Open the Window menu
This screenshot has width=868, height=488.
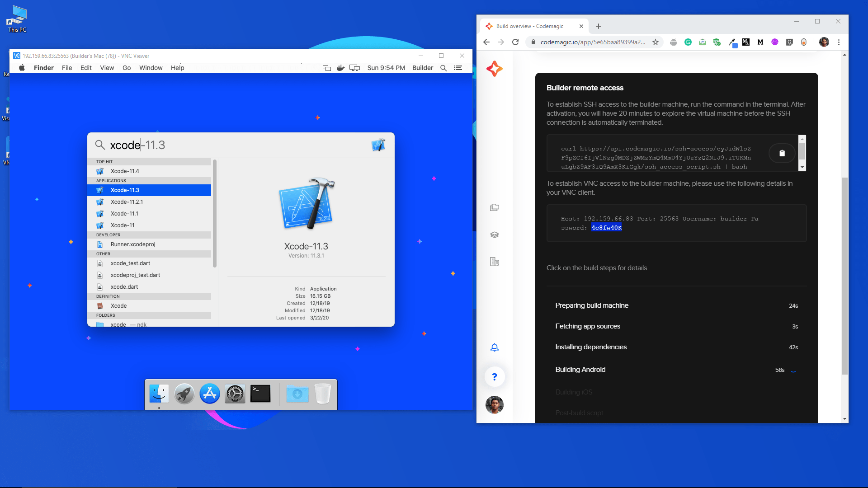(151, 68)
